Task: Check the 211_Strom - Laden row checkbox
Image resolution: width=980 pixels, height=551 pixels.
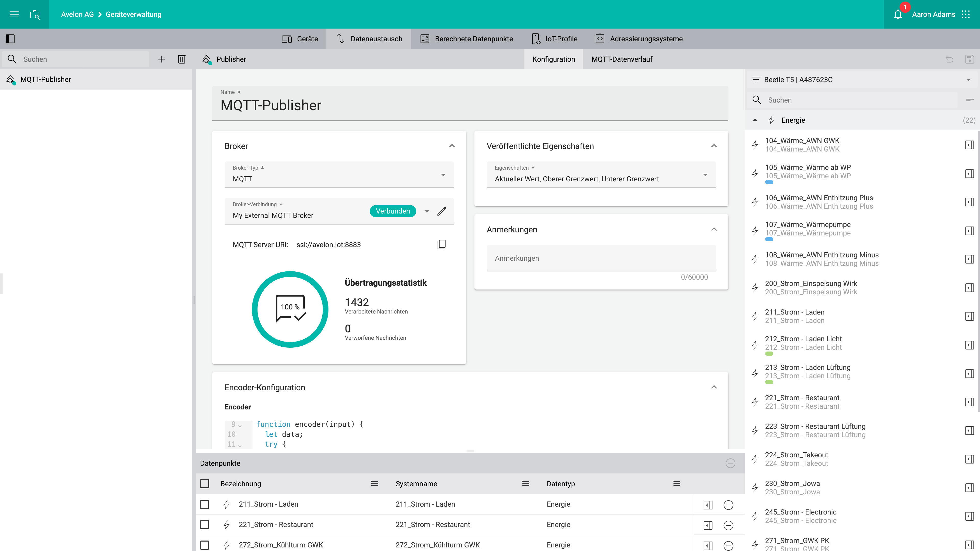Action: [205, 504]
